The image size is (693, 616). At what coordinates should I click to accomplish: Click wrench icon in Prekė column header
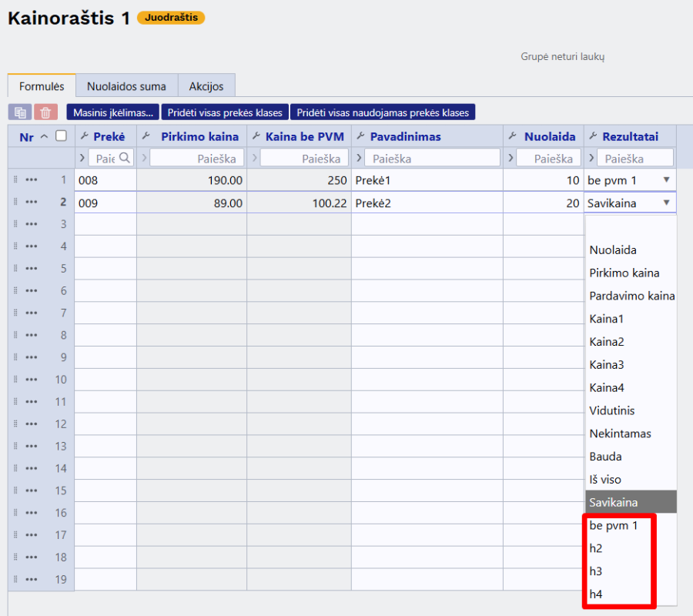click(85, 136)
